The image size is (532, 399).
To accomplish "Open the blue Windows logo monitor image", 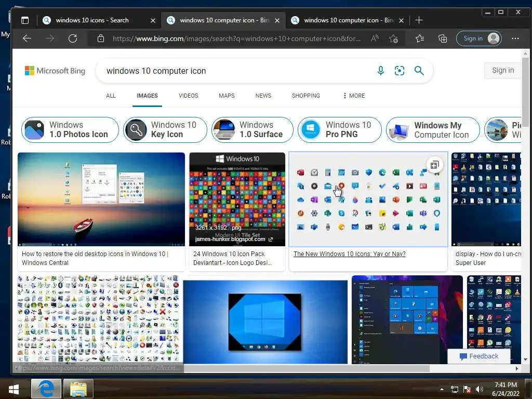I will (x=265, y=322).
